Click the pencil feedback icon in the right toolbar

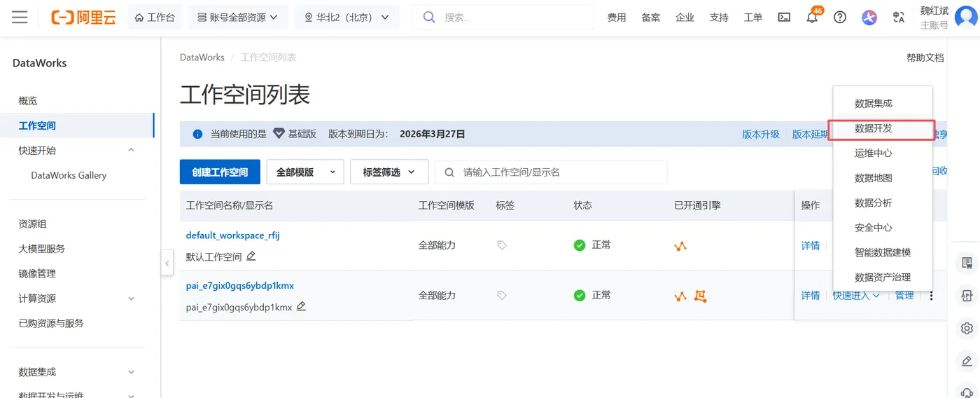(967, 361)
